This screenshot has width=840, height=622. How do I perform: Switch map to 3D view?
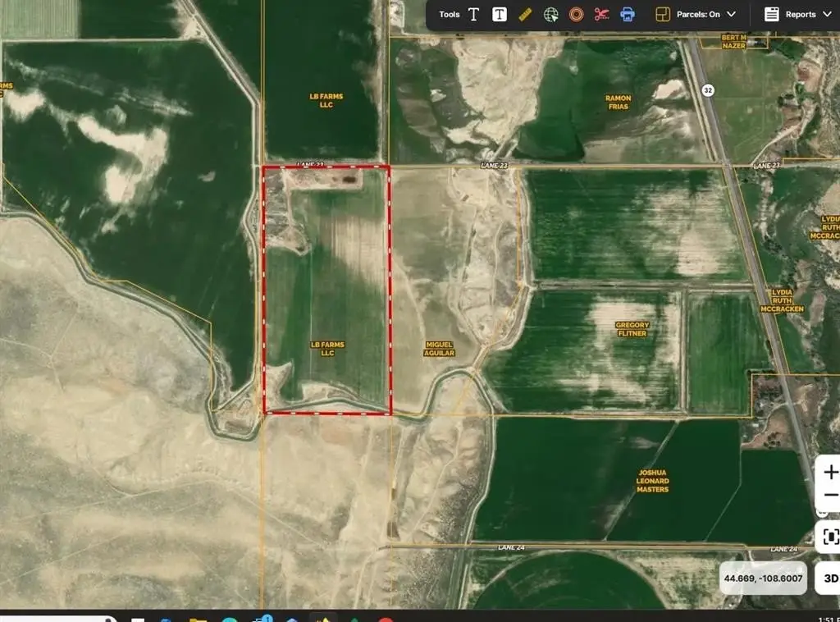pyautogui.click(x=830, y=579)
